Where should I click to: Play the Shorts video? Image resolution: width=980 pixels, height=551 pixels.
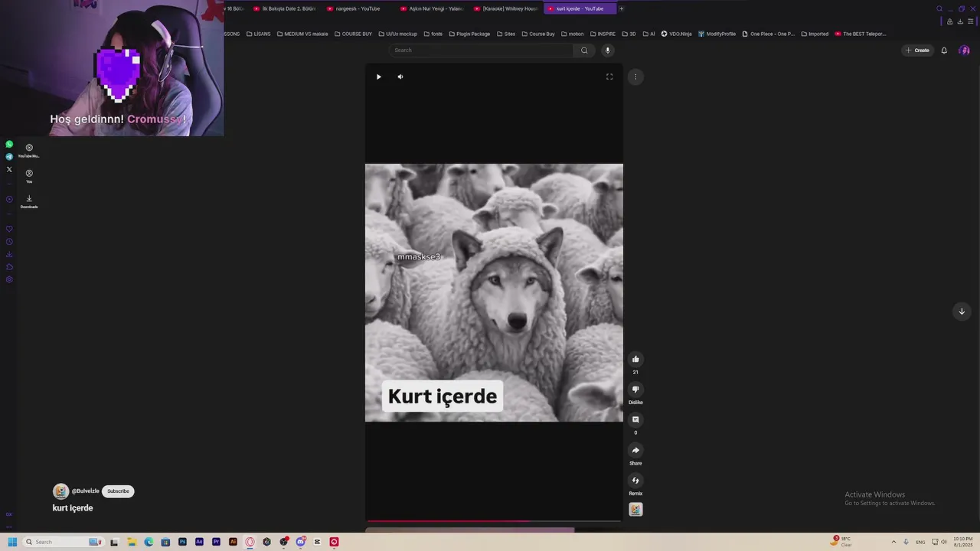(x=378, y=77)
